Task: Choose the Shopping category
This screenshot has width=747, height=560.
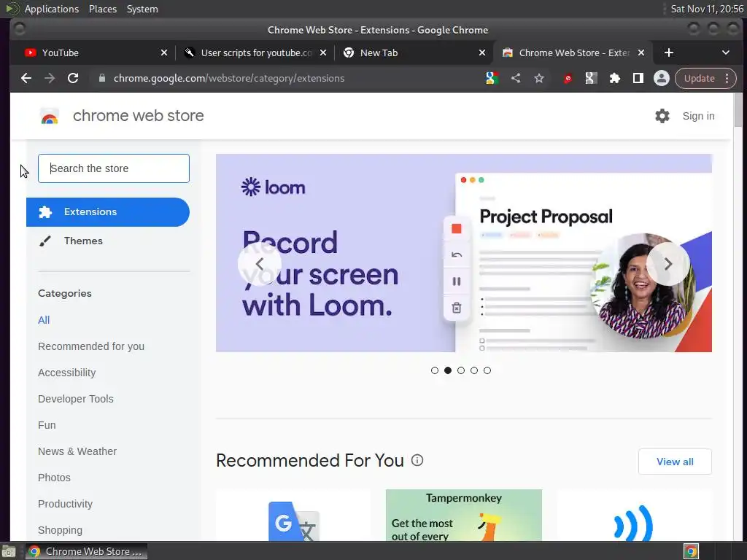Action: [x=60, y=530]
